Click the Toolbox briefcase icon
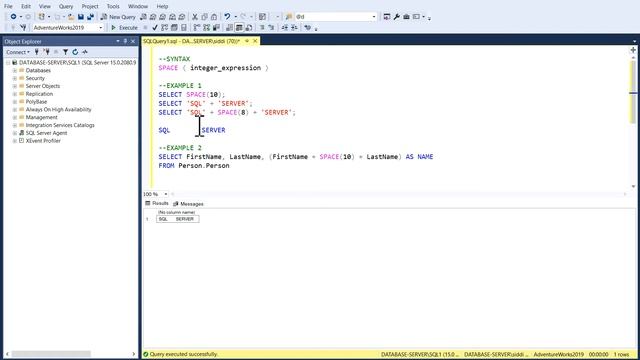This screenshot has width=640, height=360. (x=406, y=17)
